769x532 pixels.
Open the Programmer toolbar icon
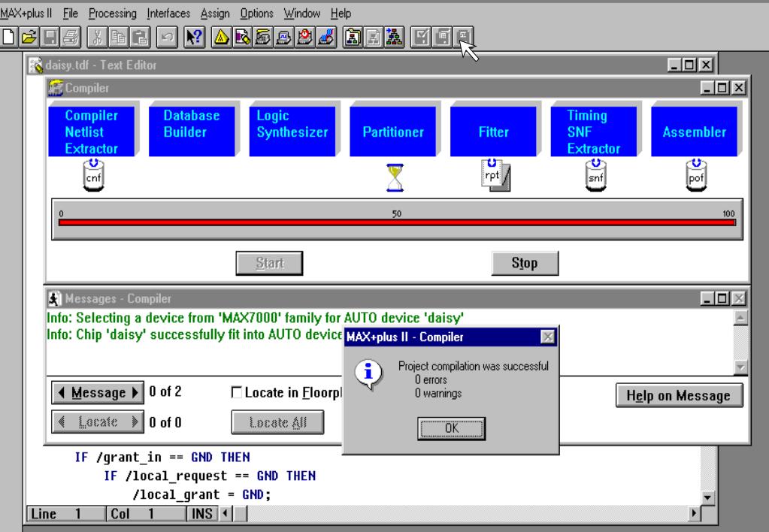pyautogui.click(x=325, y=38)
